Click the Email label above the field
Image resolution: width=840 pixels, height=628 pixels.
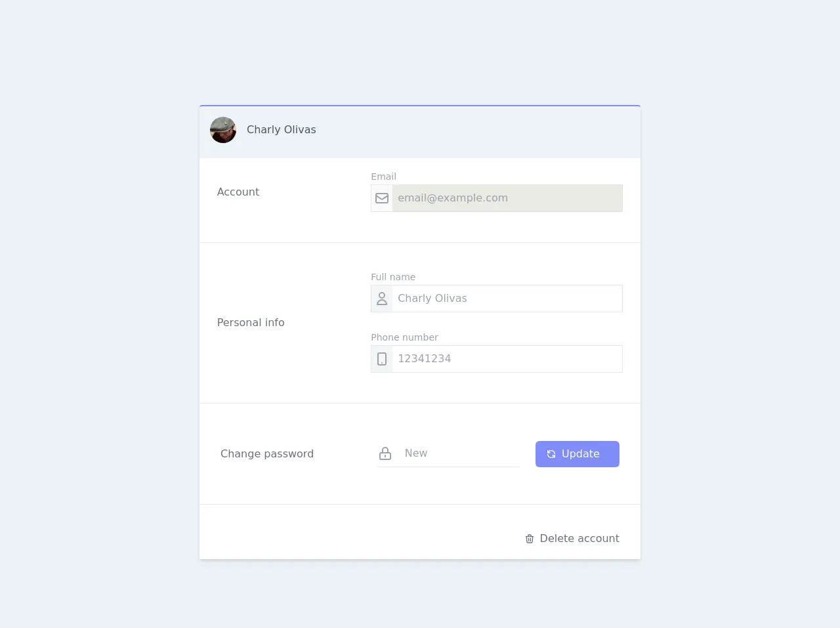tap(383, 177)
